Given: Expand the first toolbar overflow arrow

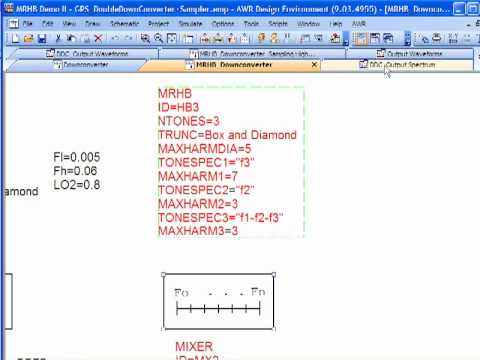Looking at the screenshot, I should [x=346, y=39].
